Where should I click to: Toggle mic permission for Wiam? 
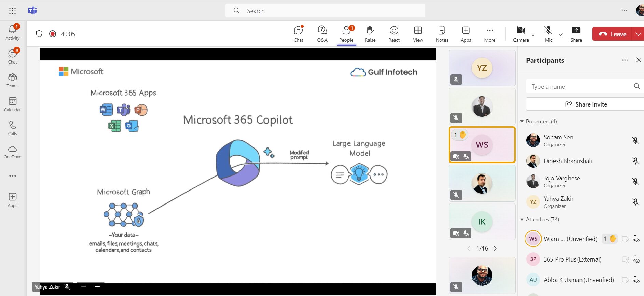click(x=636, y=239)
